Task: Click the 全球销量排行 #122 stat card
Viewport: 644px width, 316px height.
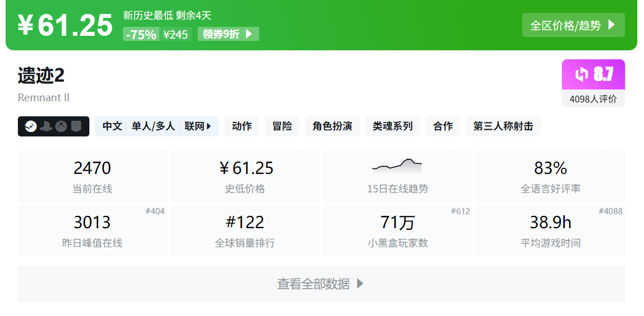Action: tap(245, 230)
